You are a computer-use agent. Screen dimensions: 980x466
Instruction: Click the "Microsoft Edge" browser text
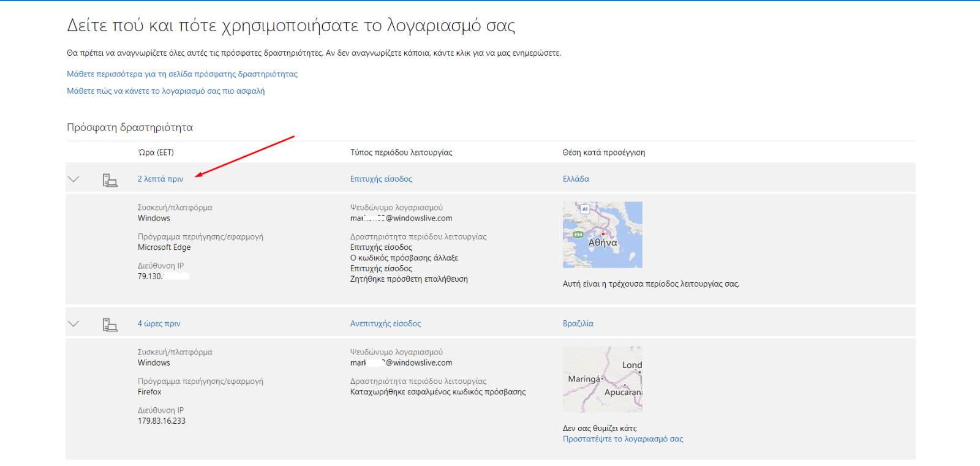(164, 247)
